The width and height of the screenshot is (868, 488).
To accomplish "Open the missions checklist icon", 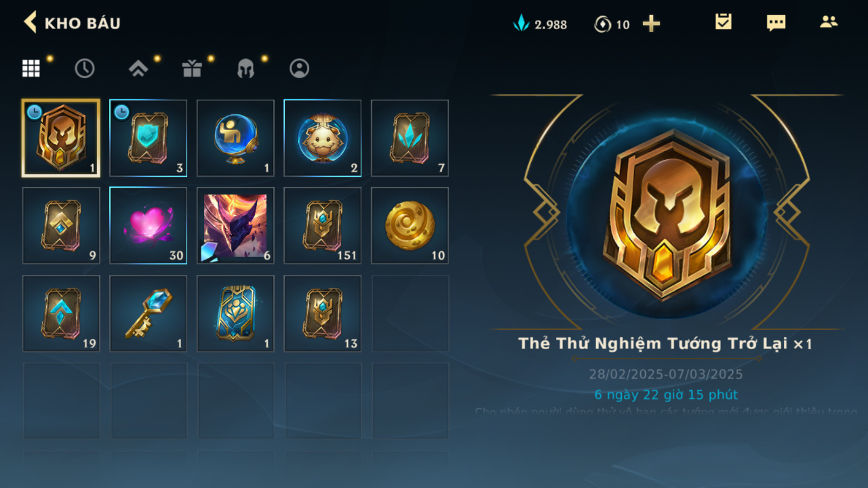I will (723, 22).
